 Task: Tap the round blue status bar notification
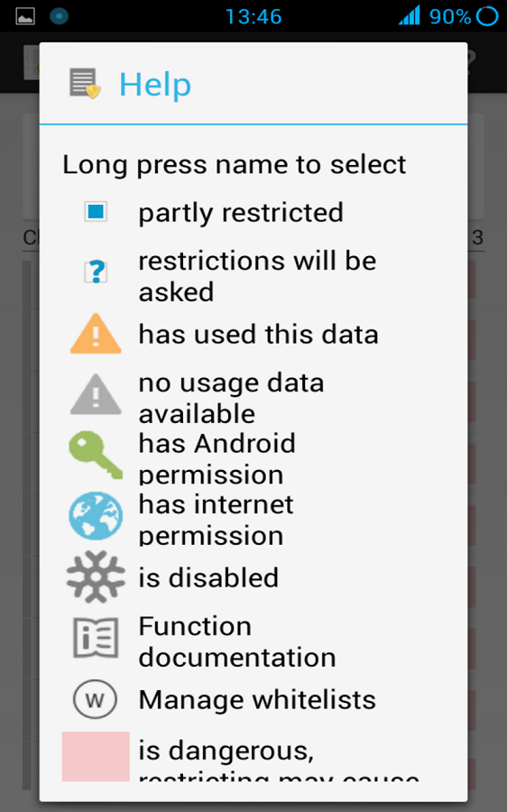point(59,16)
